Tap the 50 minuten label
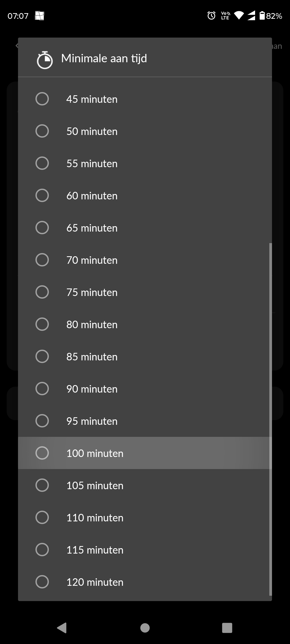This screenshot has width=290, height=644. [x=92, y=131]
